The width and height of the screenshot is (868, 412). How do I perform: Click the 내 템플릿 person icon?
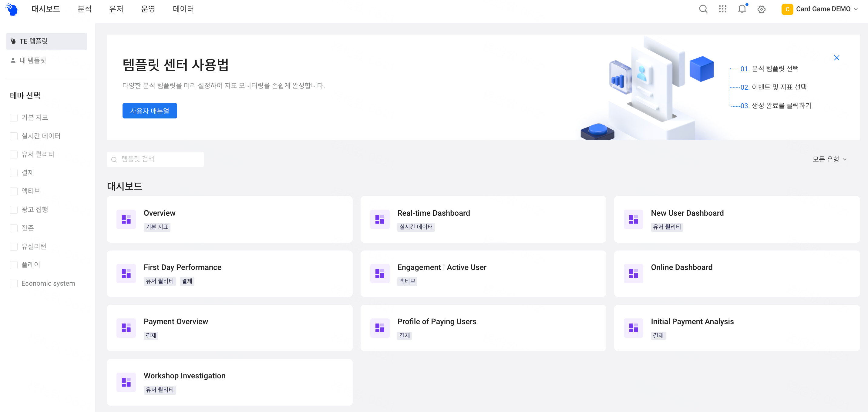tap(13, 60)
